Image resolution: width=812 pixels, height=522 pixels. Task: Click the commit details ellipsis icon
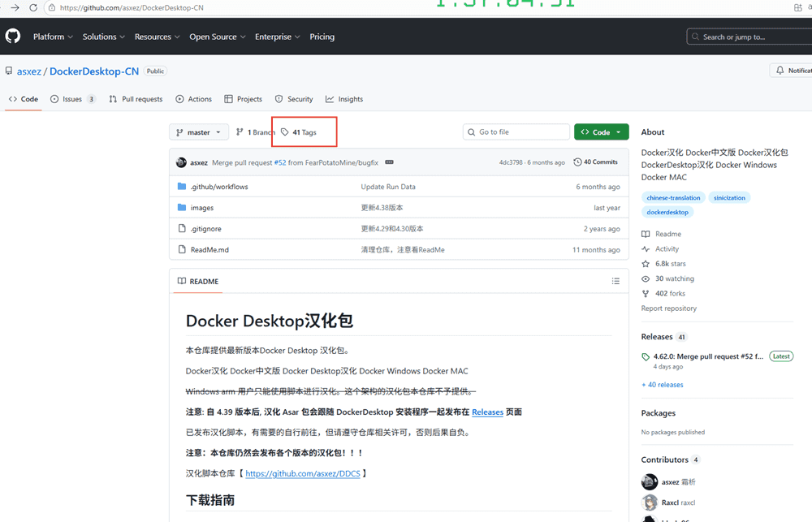tap(389, 162)
